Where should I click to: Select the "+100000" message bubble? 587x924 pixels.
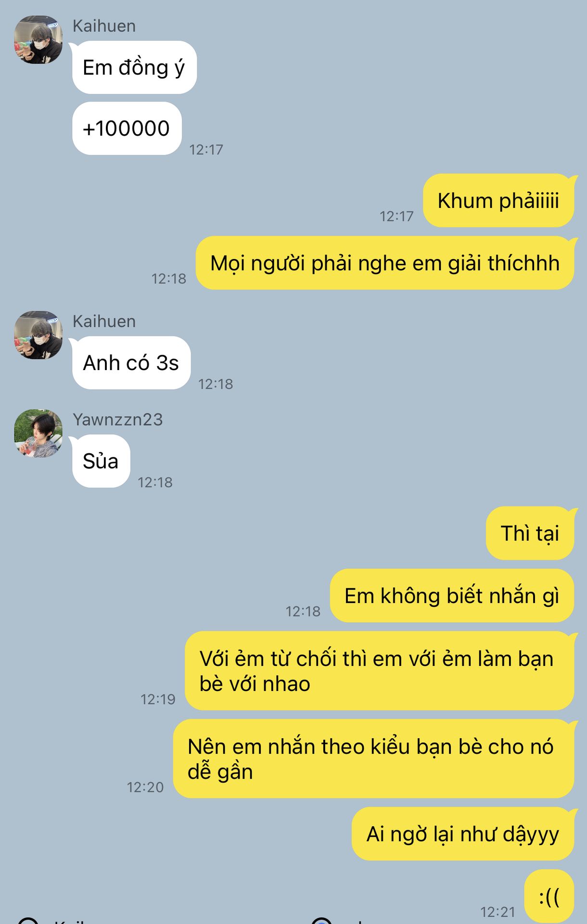coord(127,128)
